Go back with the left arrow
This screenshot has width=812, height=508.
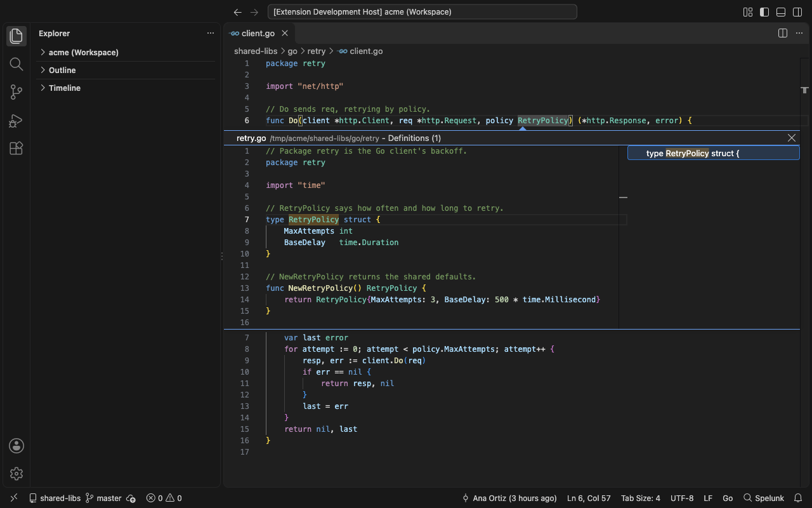[x=238, y=12]
